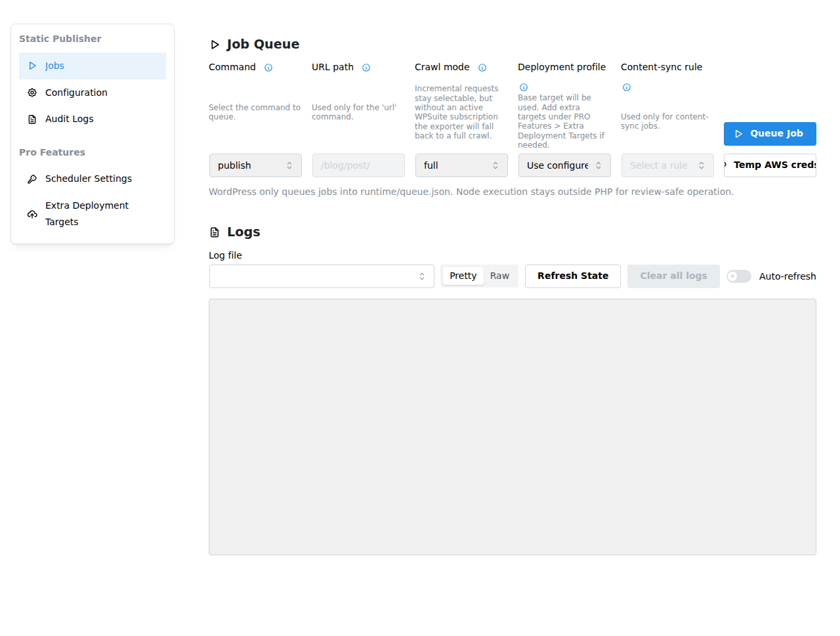Open Audit Logs from the sidebar
This screenshot has width=840, height=636.
(x=93, y=119)
